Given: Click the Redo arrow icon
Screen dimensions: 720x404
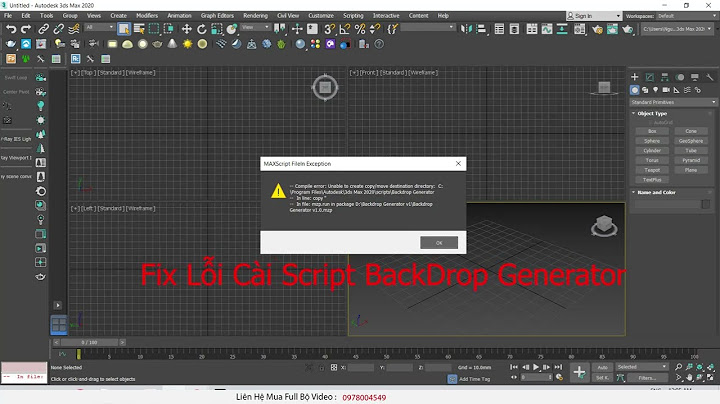Looking at the screenshot, I should tap(26, 29).
